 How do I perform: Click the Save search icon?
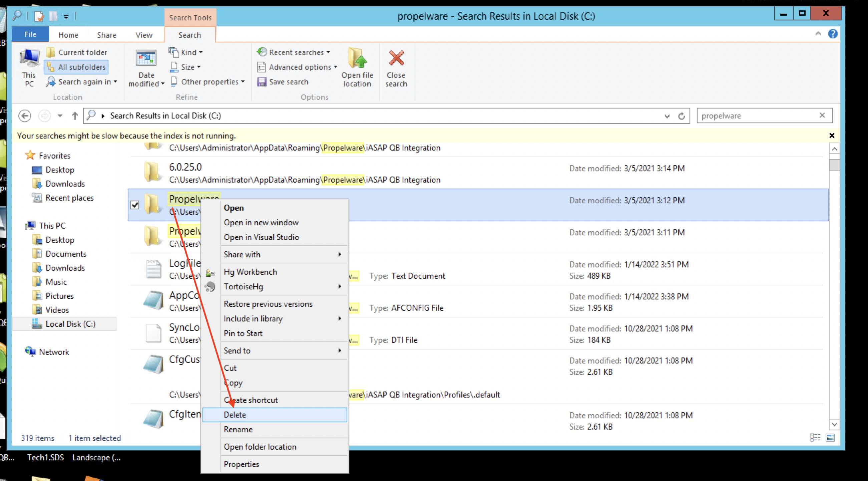point(262,82)
